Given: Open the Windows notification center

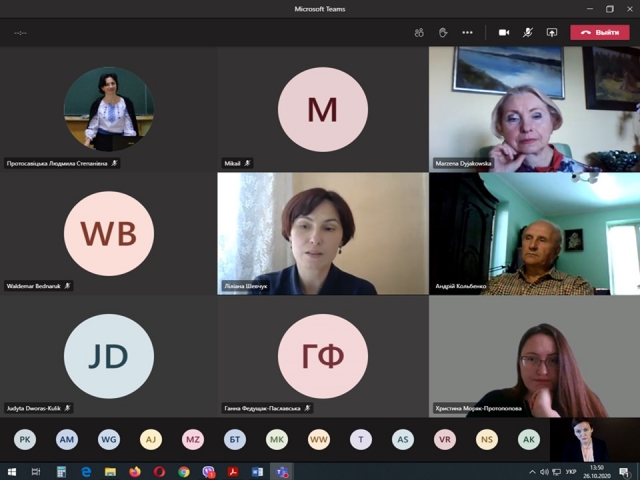Looking at the screenshot, I should point(624,472).
